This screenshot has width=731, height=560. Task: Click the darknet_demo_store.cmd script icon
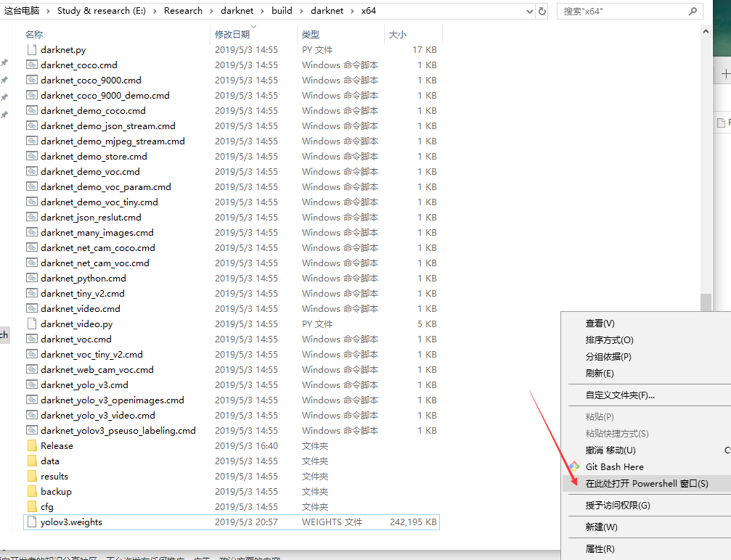point(32,156)
